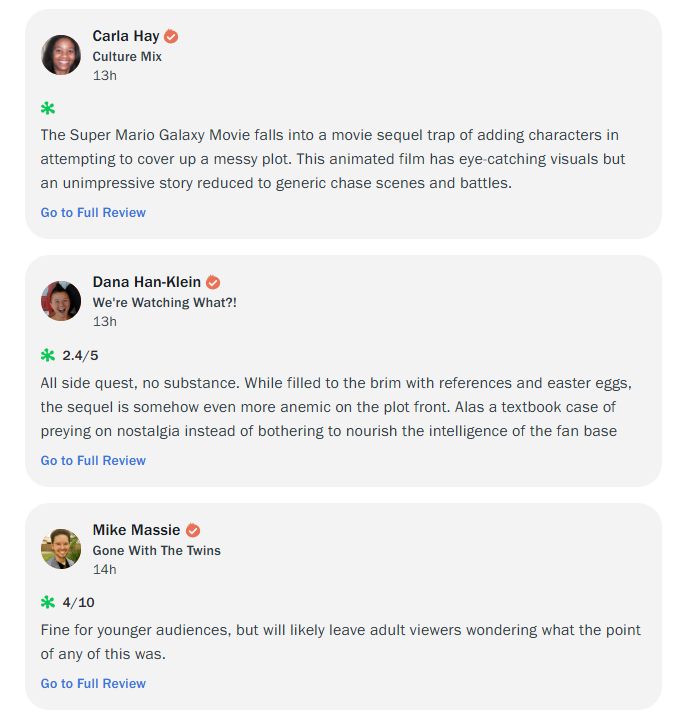The width and height of the screenshot is (695, 723).
Task: Click the 13h timestamp on Carla Hay's review
Action: point(105,75)
